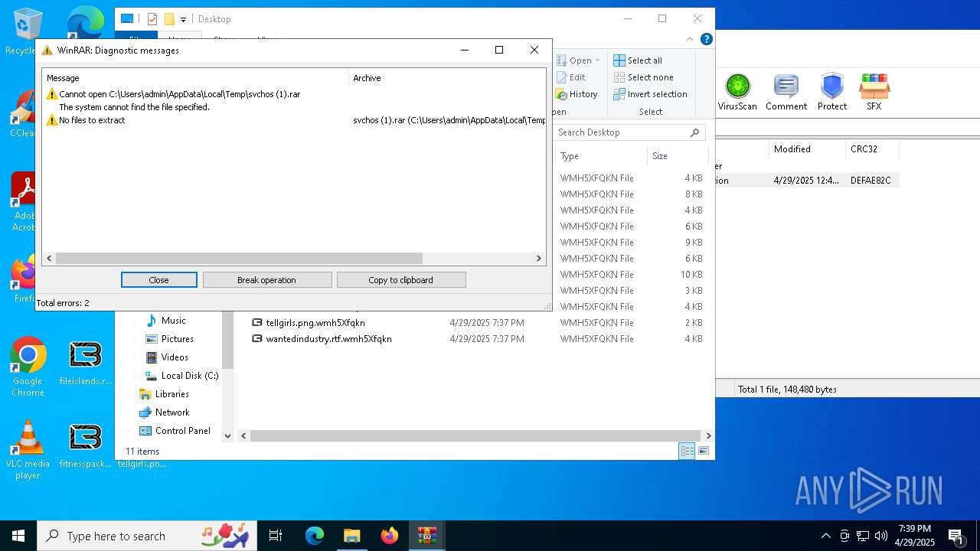Click the diagnostic list right scroll arrow
980x551 pixels.
click(538, 259)
